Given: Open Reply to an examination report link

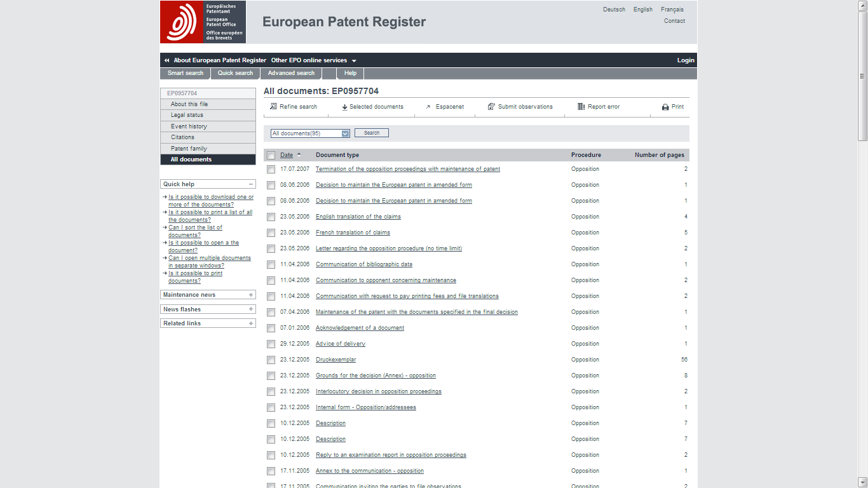Looking at the screenshot, I should tap(391, 455).
